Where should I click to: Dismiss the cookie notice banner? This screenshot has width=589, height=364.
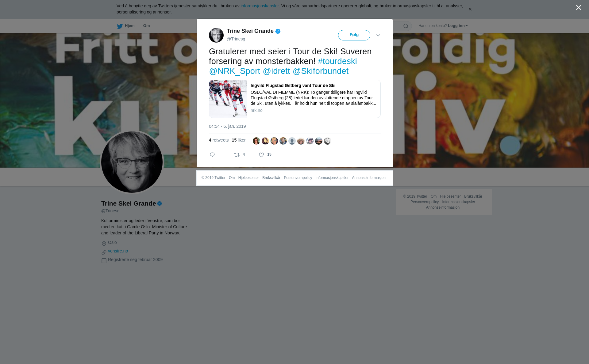pos(470,9)
